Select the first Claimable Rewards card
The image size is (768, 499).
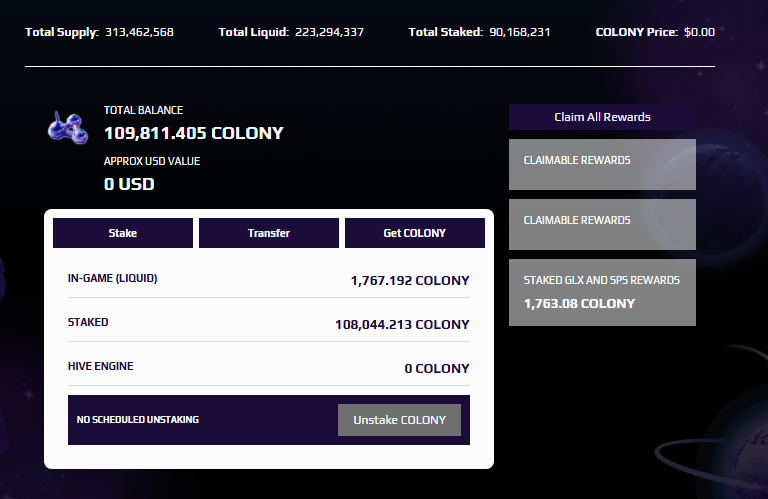tap(602, 165)
